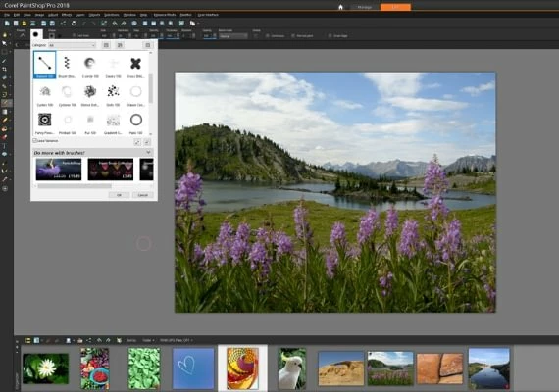Open the brush tip preview dropdown

click(x=36, y=35)
